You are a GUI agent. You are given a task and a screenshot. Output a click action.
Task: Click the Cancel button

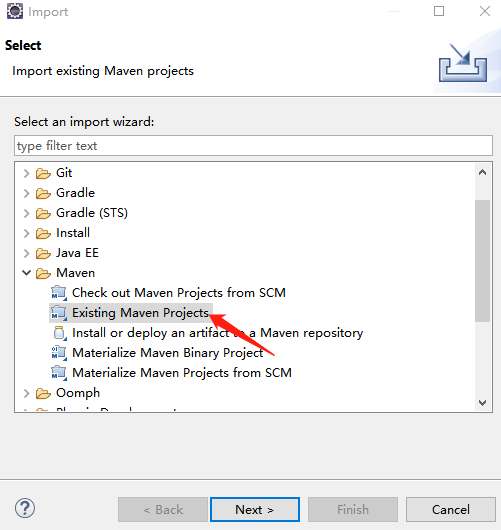[x=451, y=509]
